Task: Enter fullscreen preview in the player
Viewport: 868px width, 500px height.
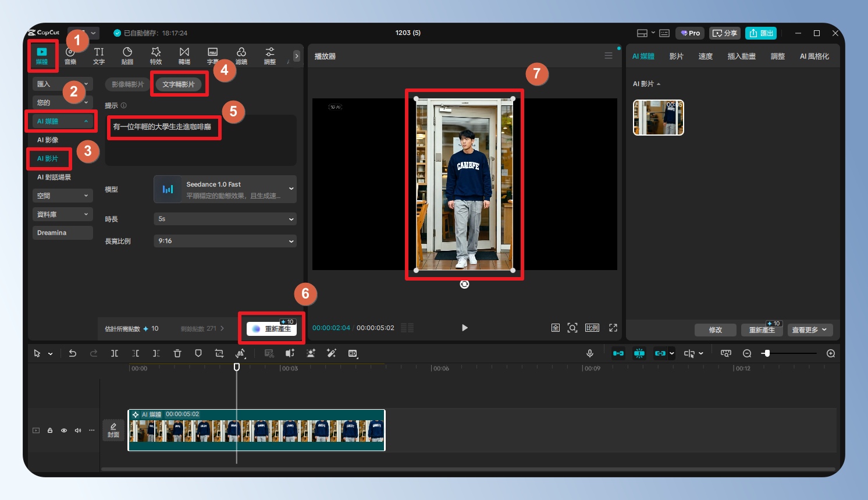Action: [613, 328]
